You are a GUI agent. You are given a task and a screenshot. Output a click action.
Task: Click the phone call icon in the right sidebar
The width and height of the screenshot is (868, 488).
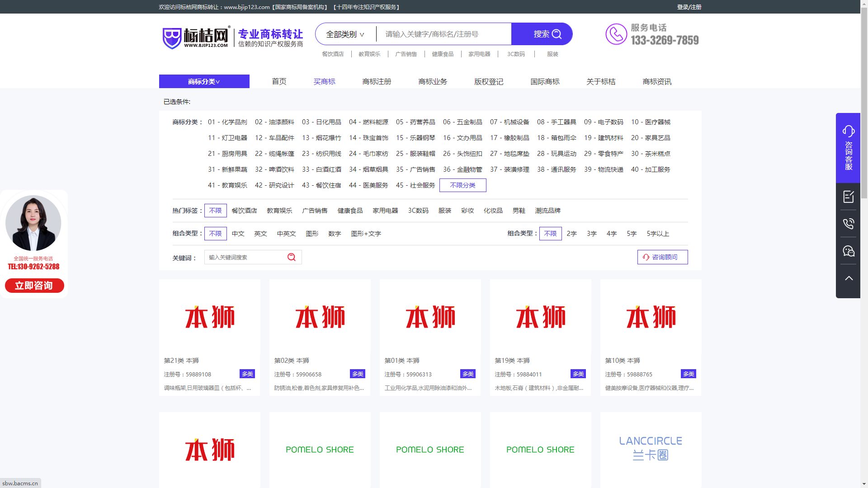(848, 224)
